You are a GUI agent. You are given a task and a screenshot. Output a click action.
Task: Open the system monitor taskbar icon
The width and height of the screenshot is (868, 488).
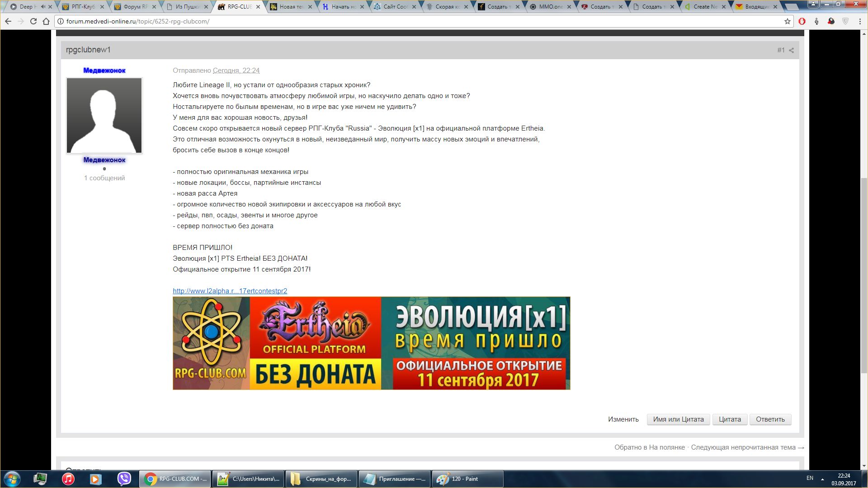40,479
